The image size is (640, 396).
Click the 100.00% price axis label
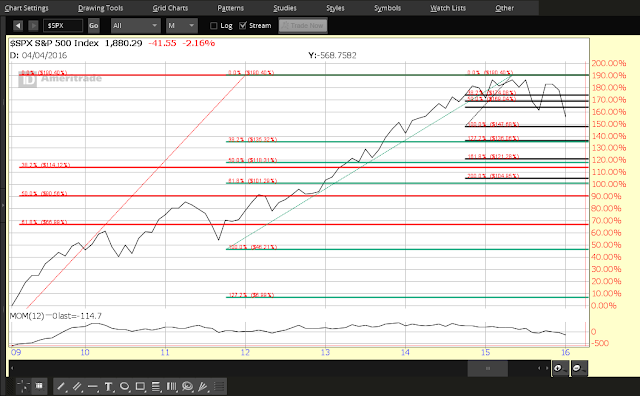coord(609,184)
